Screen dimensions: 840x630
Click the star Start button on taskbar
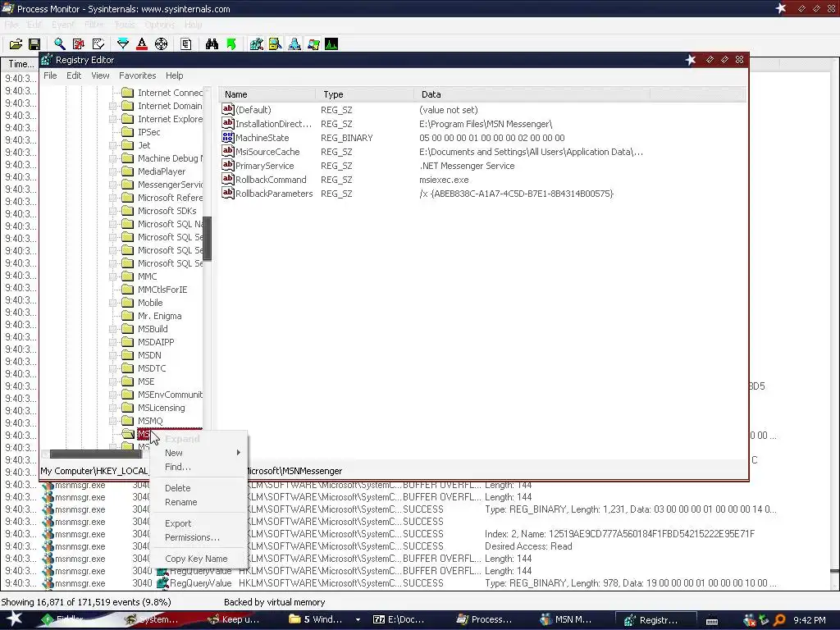[13, 619]
